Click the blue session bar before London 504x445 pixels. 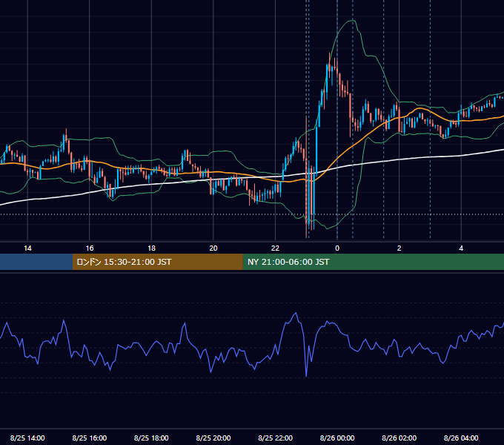(36, 262)
